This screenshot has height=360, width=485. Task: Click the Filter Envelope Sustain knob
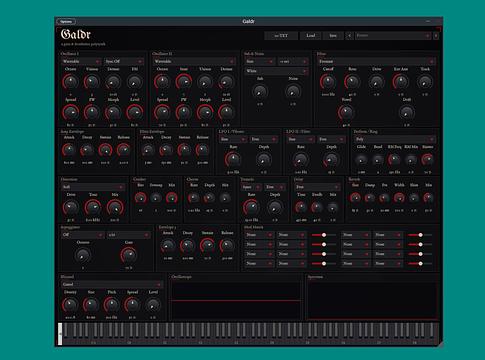[x=184, y=150]
